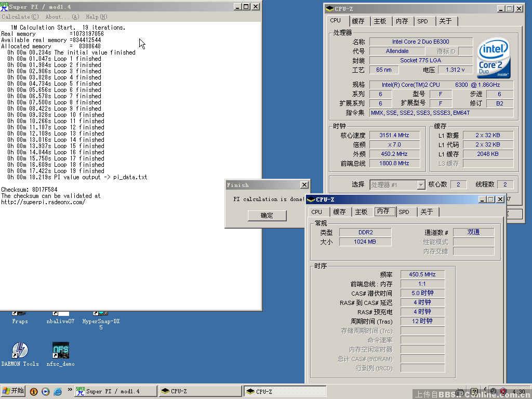
Task: Launch the media player Quick Launch icon
Action: tap(46, 392)
